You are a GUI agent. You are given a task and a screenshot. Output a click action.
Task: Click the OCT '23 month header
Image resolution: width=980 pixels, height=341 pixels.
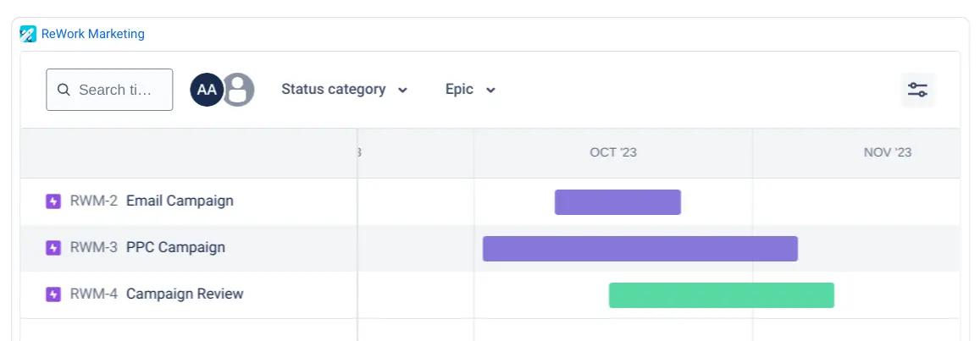tap(613, 153)
